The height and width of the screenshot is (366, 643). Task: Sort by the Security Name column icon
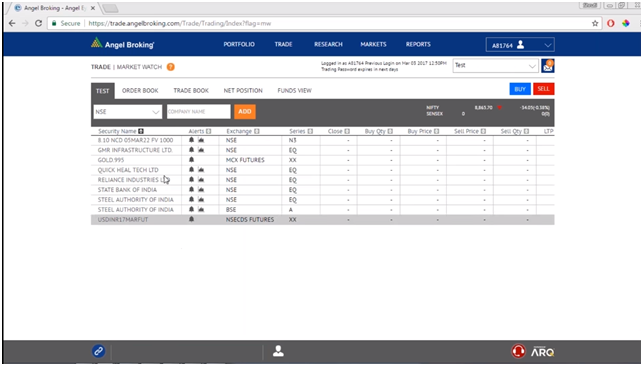click(x=141, y=131)
